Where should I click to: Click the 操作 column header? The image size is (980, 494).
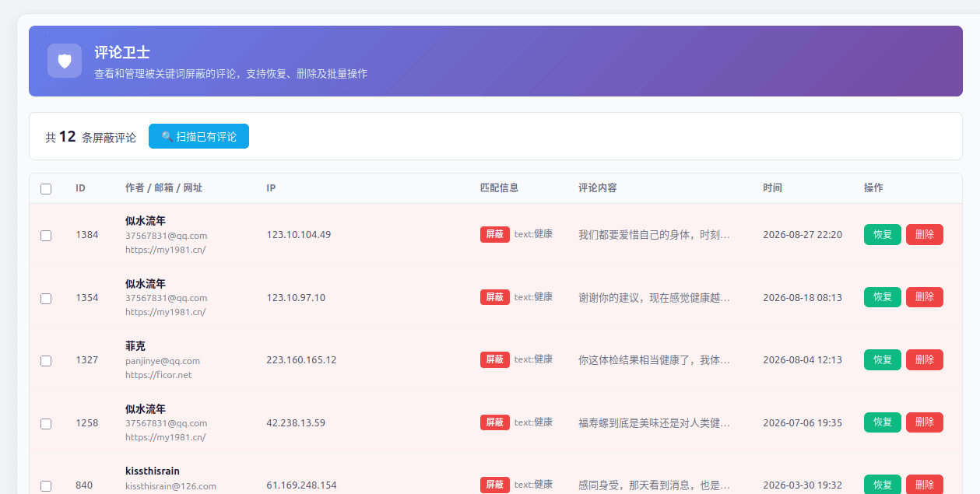873,188
